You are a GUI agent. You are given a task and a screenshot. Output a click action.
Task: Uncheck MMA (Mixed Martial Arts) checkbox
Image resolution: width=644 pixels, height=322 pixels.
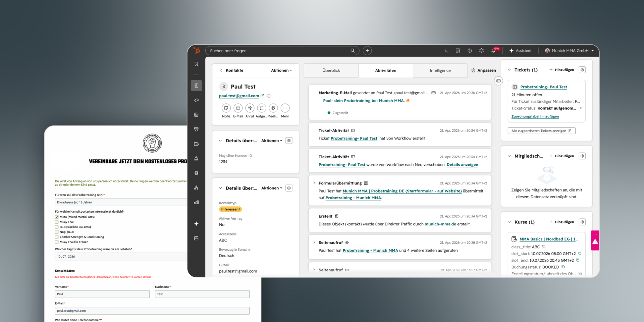click(57, 217)
